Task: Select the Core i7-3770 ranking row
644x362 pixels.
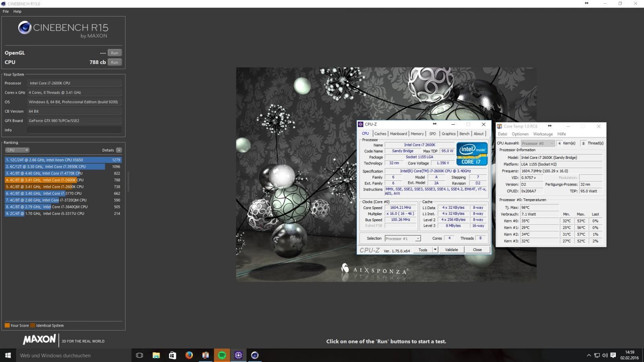Action: click(63, 193)
